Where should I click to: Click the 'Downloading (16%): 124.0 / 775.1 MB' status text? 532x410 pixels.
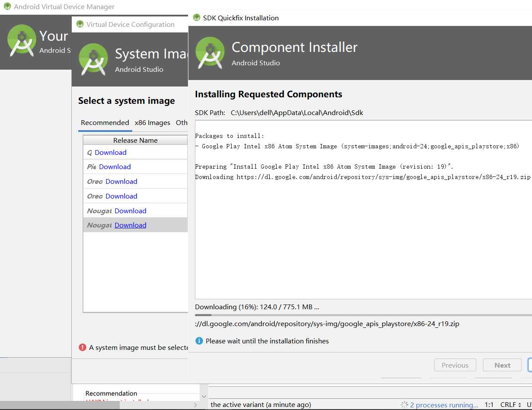tap(257, 307)
